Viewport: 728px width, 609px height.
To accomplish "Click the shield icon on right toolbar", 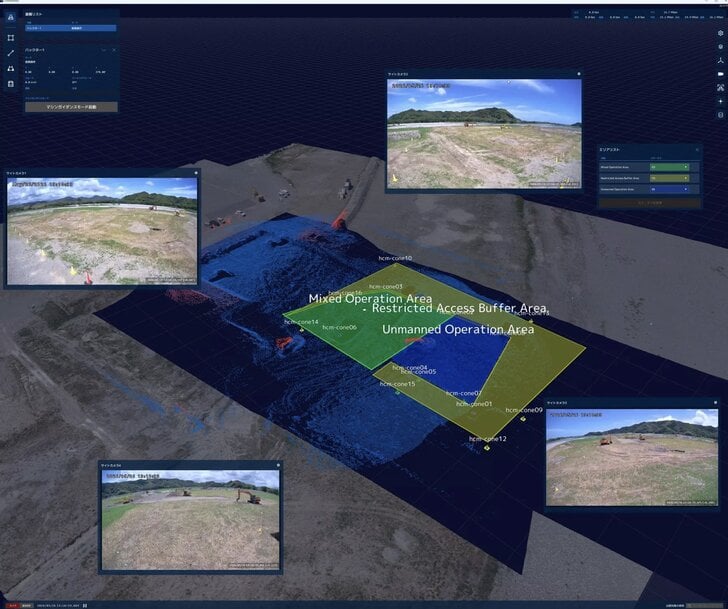I will tap(721, 46).
